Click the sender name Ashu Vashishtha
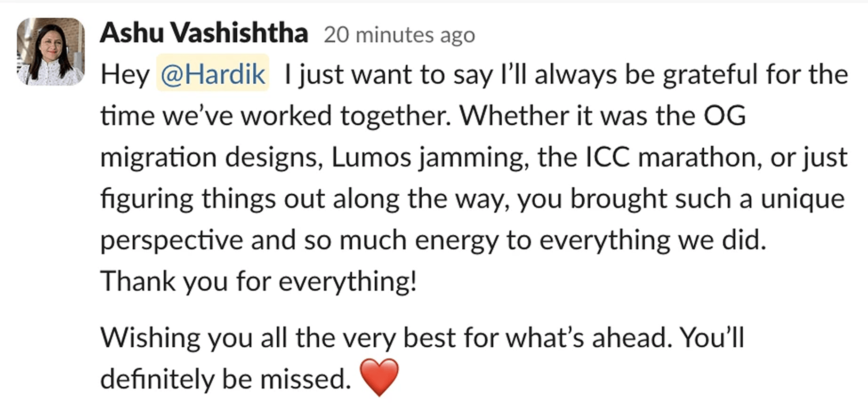The image size is (868, 414). click(204, 33)
